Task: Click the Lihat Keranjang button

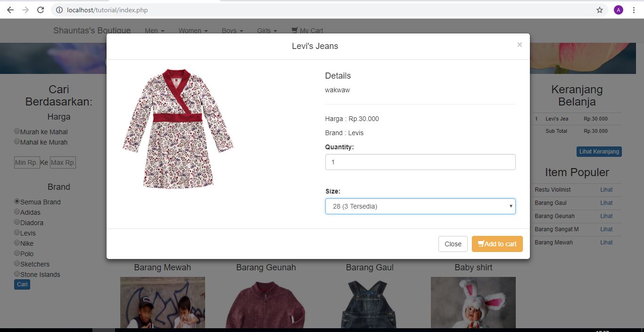Action: click(599, 152)
